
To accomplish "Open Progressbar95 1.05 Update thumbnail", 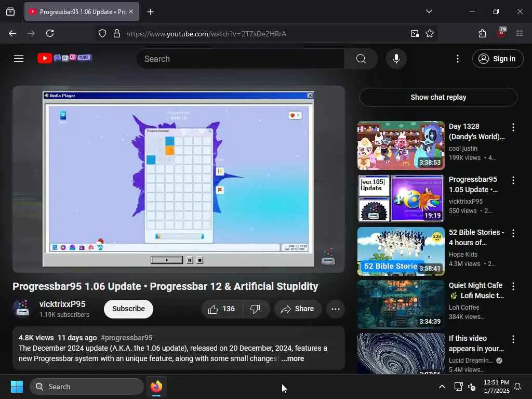I will coord(401,198).
